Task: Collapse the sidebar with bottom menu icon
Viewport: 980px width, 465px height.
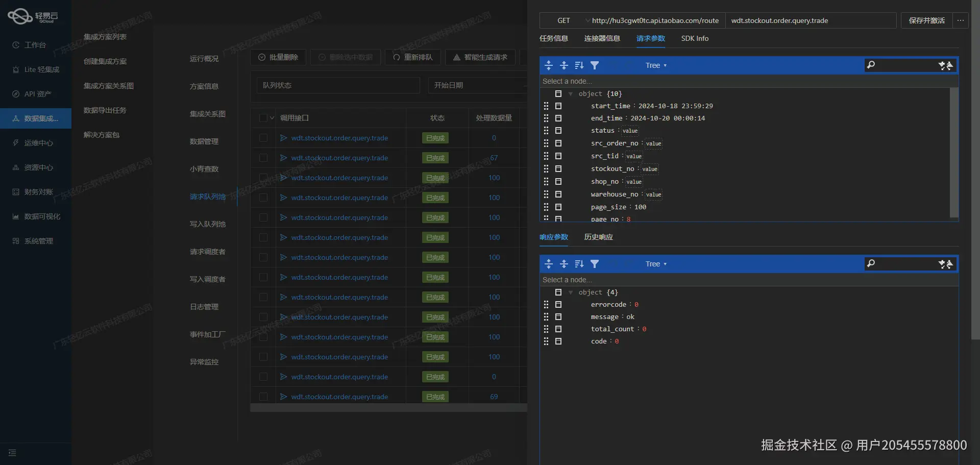Action: [x=12, y=453]
